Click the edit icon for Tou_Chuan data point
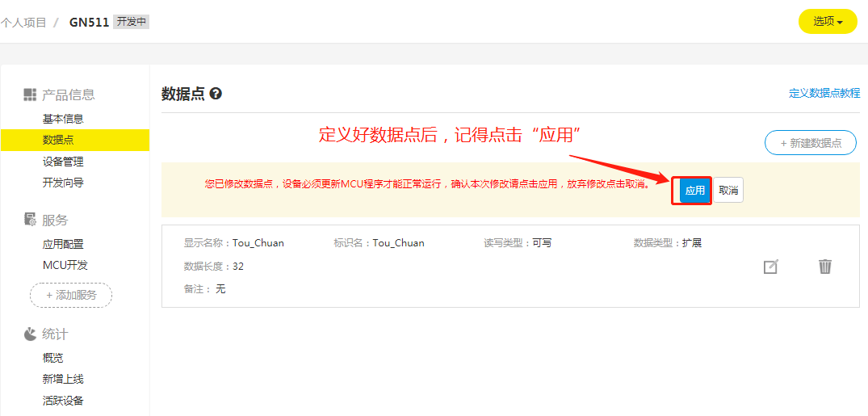The height and width of the screenshot is (416, 868). coord(770,267)
